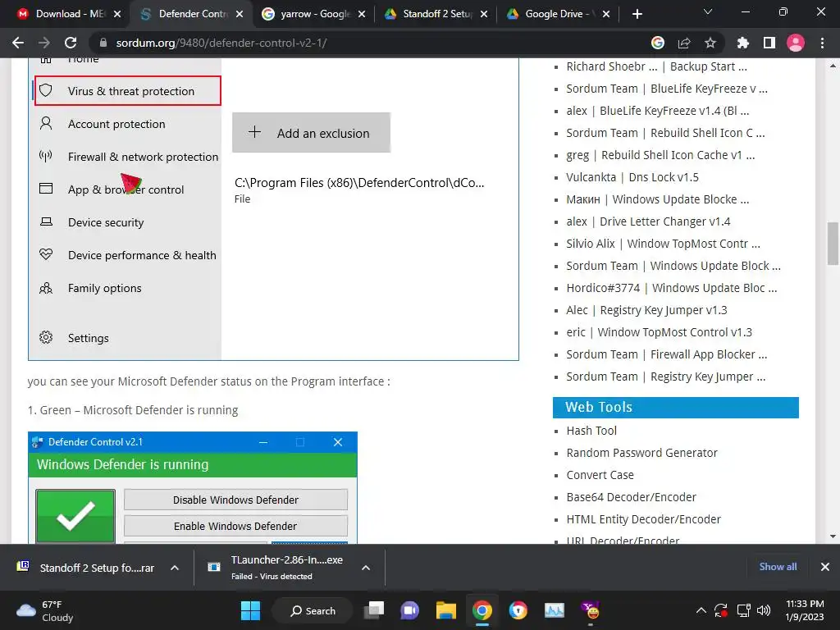Viewport: 840px width, 630px height.
Task: Open Richard Shoebr Backup Start comment
Action: [x=657, y=66]
